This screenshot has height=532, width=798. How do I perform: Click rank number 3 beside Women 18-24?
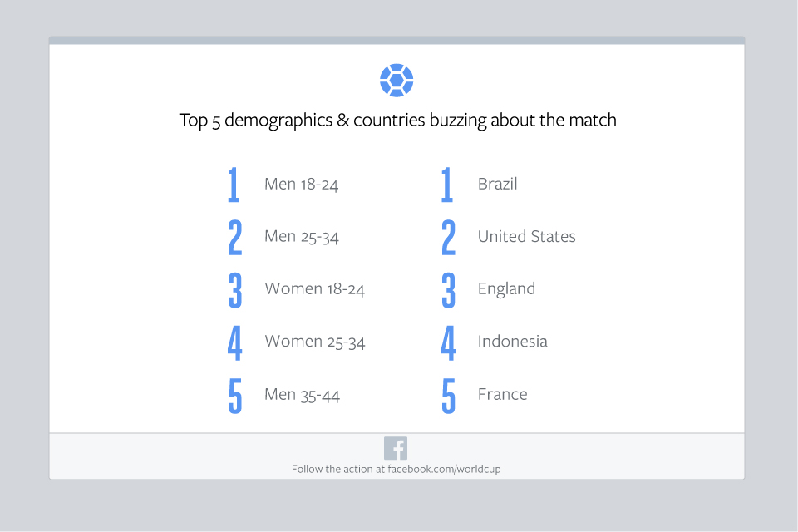coord(235,290)
